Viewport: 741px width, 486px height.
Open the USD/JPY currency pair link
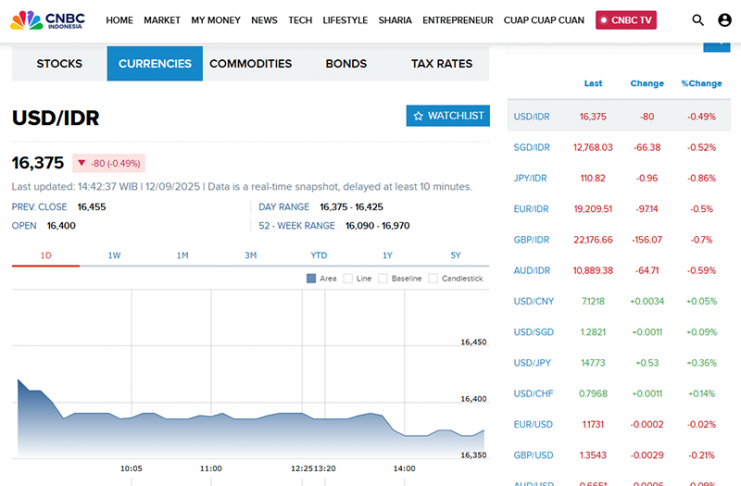coord(532,363)
